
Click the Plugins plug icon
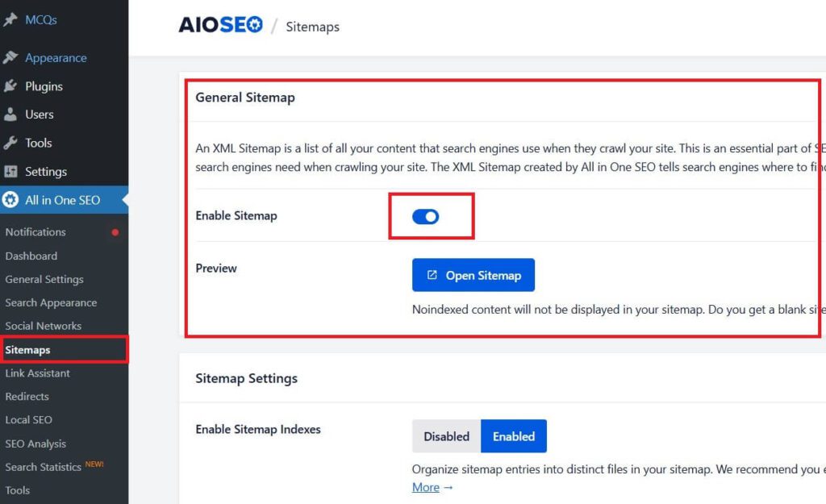10,85
